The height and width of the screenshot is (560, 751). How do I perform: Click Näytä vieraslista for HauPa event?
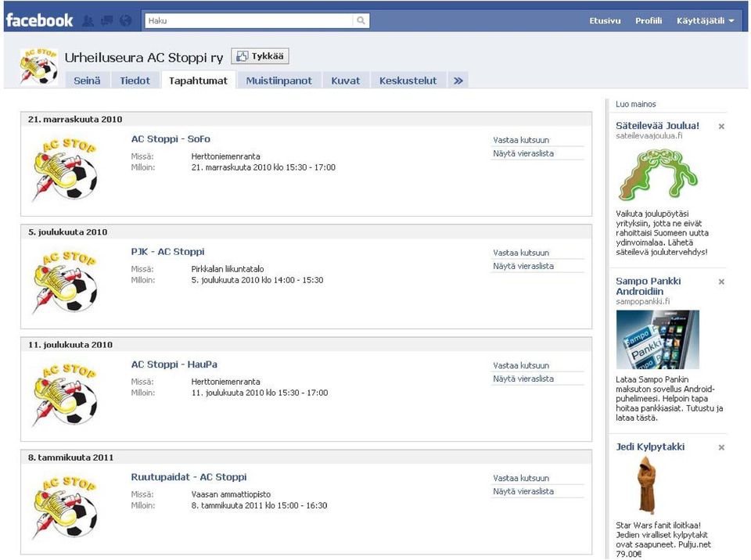[523, 379]
